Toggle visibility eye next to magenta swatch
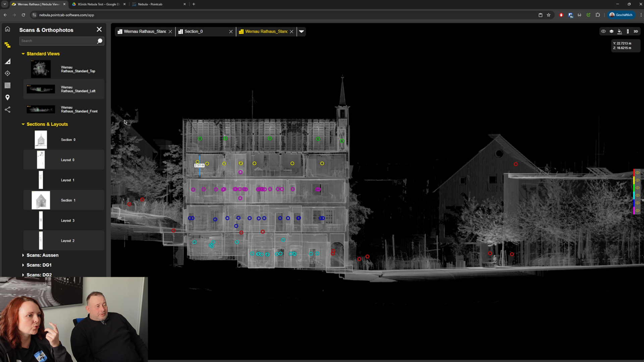Viewport: 644px width, 362px height. (x=638, y=210)
